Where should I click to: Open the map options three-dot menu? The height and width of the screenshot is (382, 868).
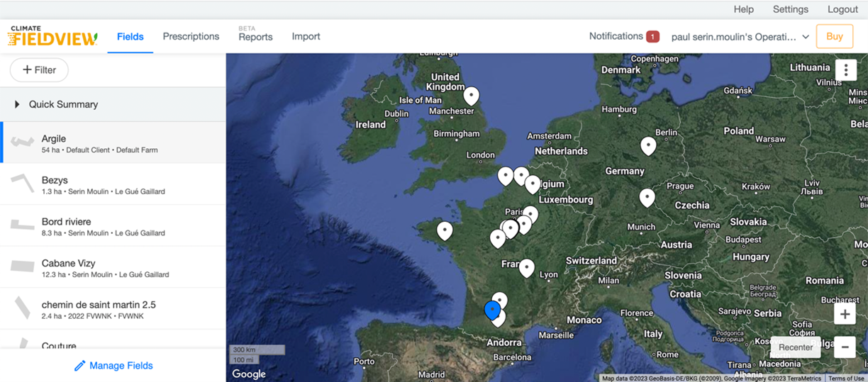pyautogui.click(x=846, y=69)
